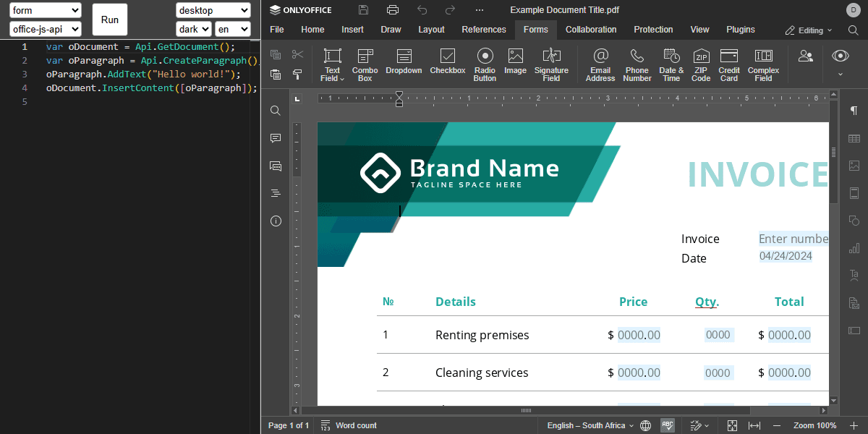
Task: Open English – South Africa language selector
Action: pos(590,425)
